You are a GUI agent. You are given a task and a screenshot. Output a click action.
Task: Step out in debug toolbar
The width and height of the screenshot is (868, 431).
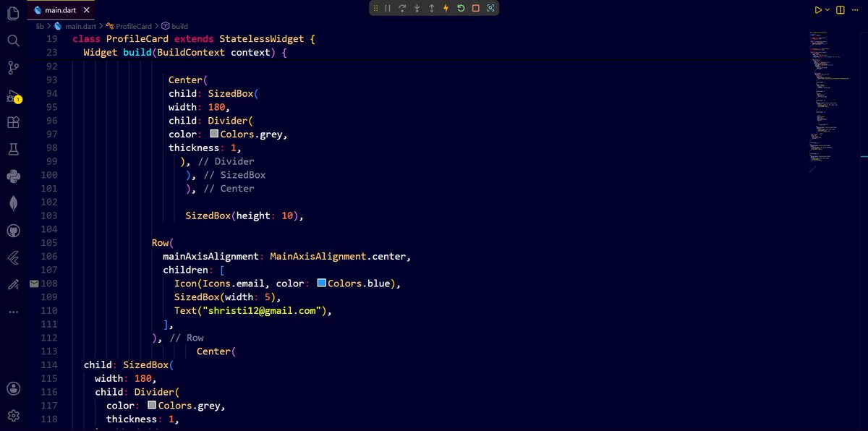coord(432,8)
